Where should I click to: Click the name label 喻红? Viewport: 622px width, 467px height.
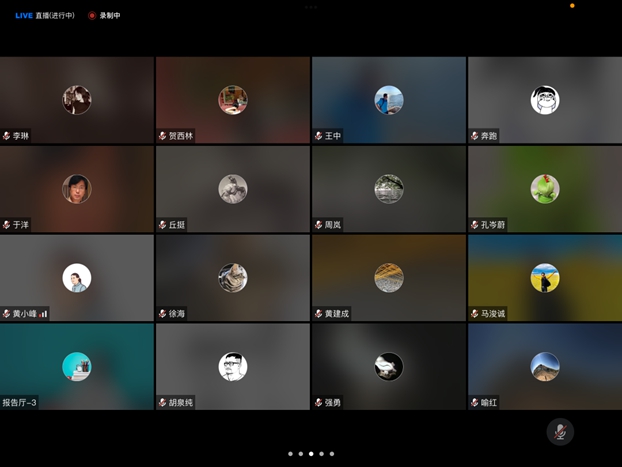489,403
